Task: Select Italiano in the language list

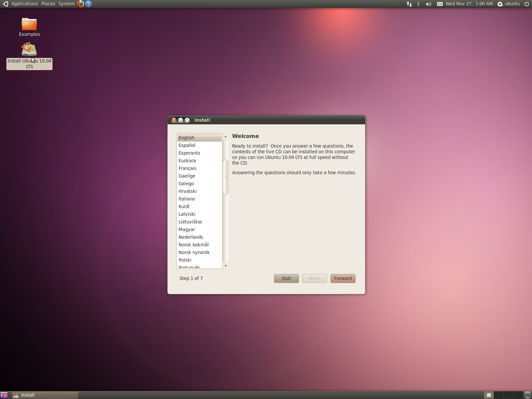Action: (x=199, y=199)
